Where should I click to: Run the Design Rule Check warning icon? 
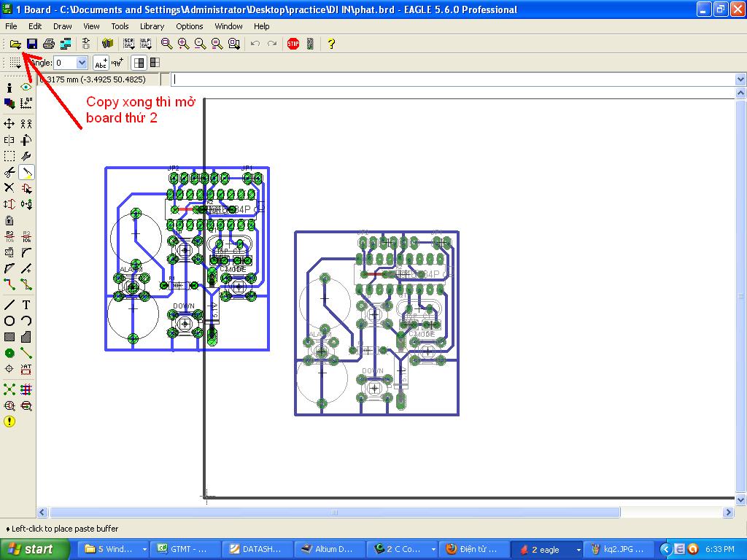9,421
